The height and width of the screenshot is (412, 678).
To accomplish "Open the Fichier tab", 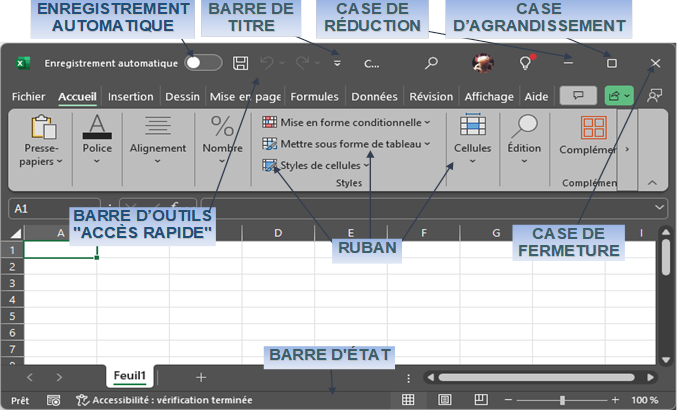I will pyautogui.click(x=29, y=96).
